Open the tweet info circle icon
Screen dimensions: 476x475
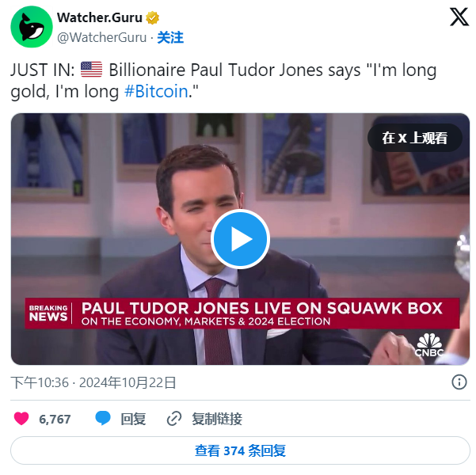coord(459,382)
